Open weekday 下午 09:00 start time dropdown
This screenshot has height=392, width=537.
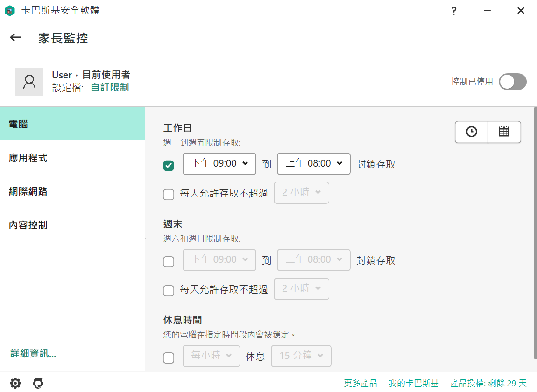click(219, 164)
